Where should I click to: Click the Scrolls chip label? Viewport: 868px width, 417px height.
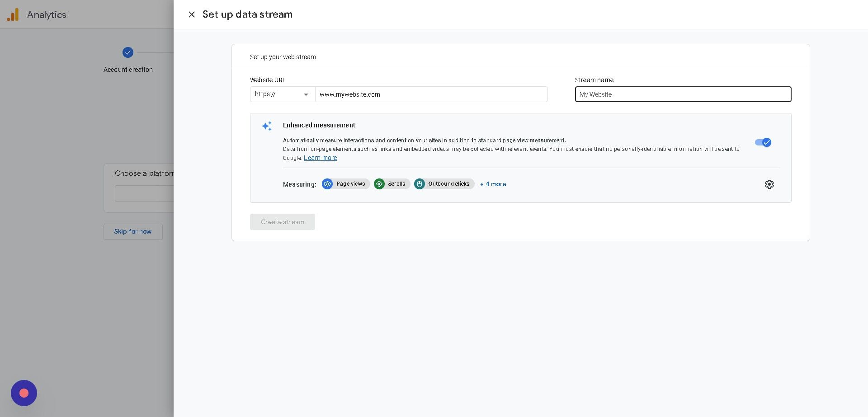396,184
